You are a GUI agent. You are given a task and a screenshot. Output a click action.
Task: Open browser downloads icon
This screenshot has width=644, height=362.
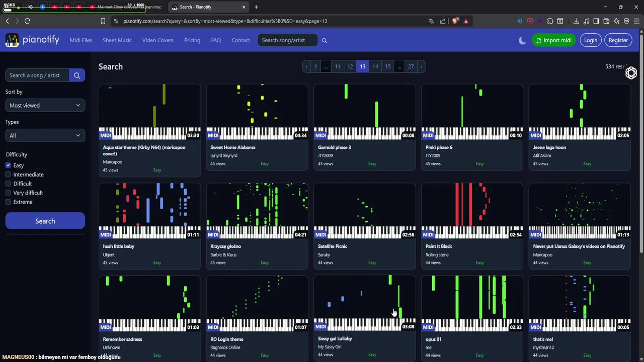coord(576,21)
